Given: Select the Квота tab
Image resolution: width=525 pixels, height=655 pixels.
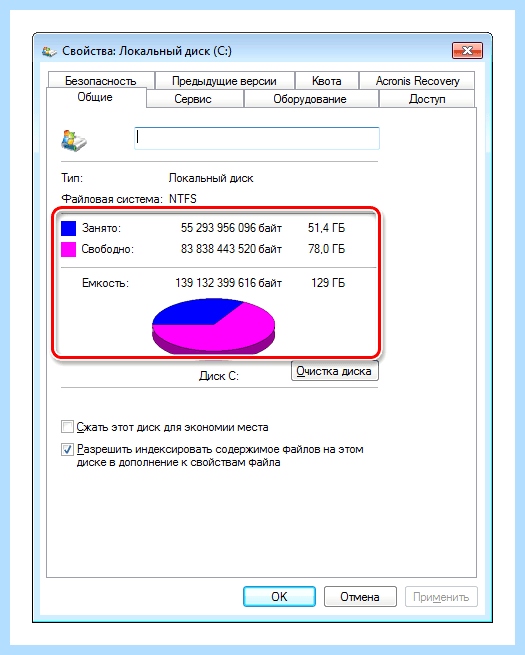Looking at the screenshot, I should pyautogui.click(x=327, y=81).
